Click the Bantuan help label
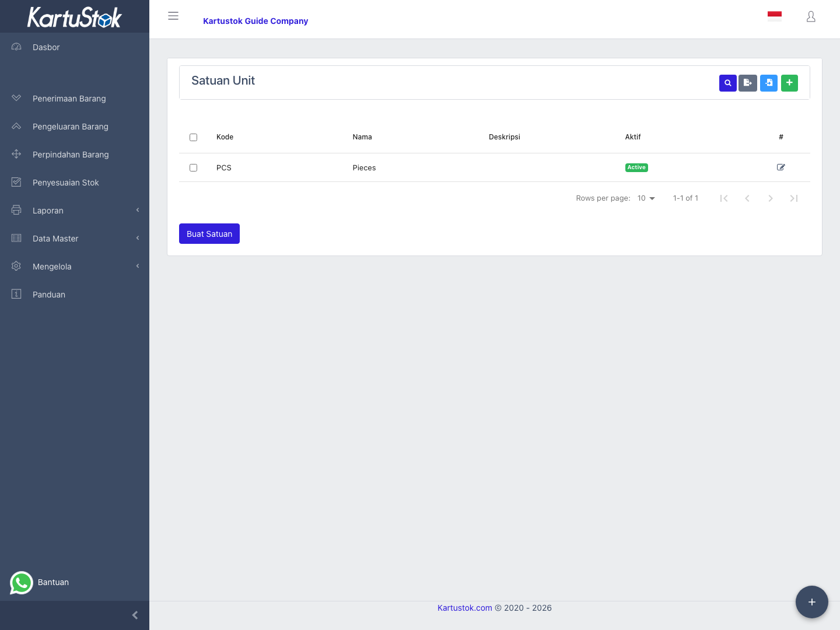The image size is (840, 630). 53,582
